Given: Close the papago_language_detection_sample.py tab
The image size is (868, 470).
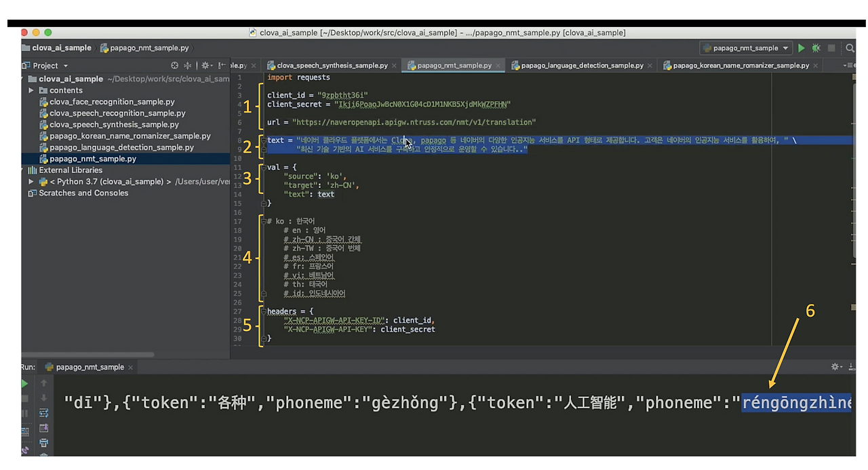Looking at the screenshot, I should [650, 66].
